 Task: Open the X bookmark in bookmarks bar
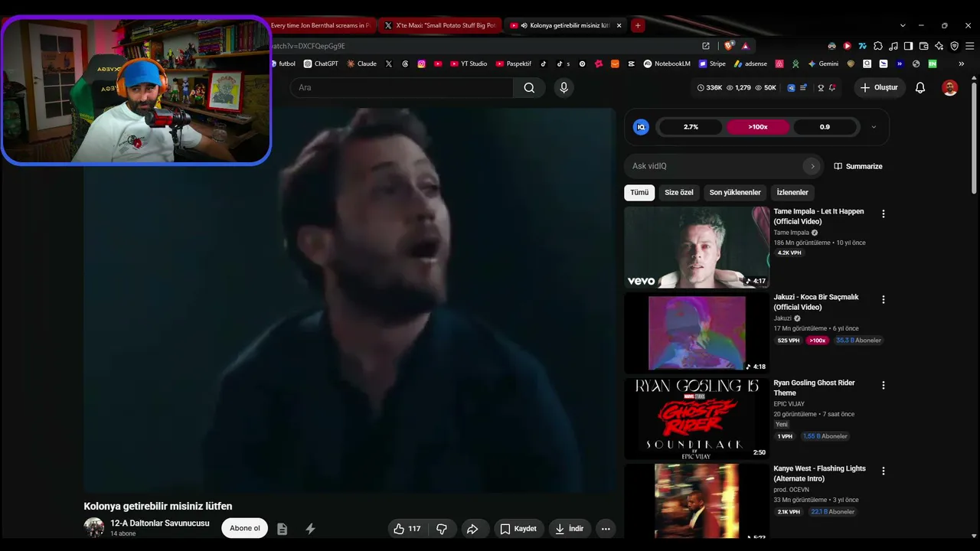tap(389, 64)
